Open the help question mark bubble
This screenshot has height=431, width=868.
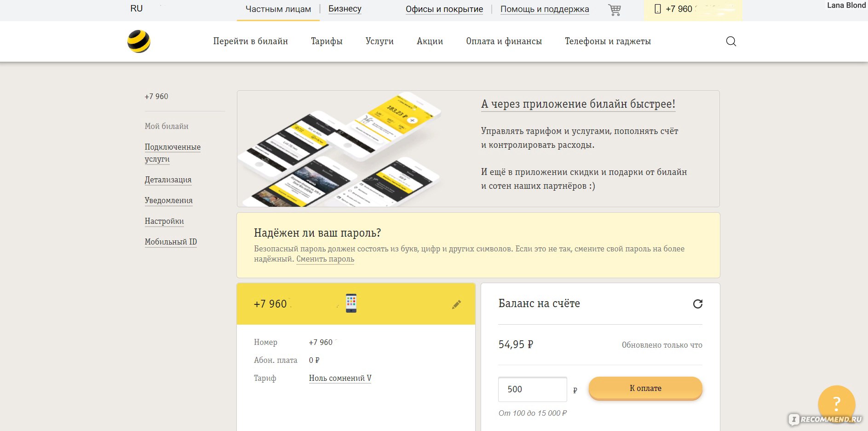(x=836, y=403)
